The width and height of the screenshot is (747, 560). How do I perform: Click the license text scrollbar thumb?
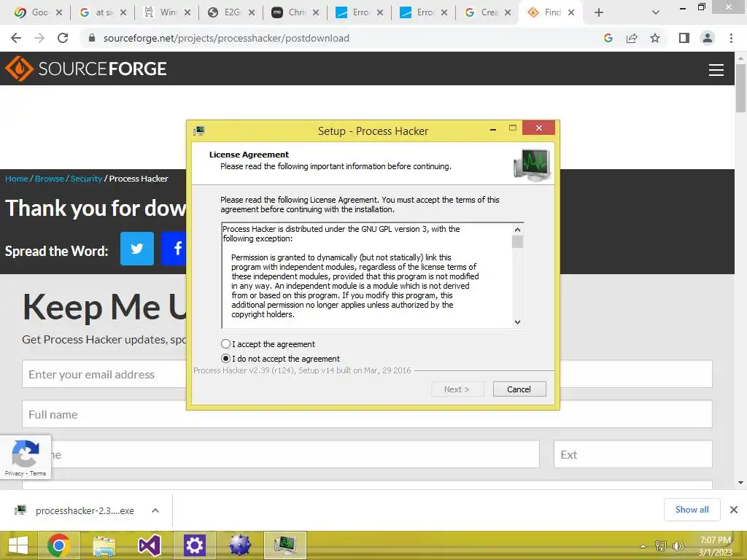pyautogui.click(x=517, y=242)
